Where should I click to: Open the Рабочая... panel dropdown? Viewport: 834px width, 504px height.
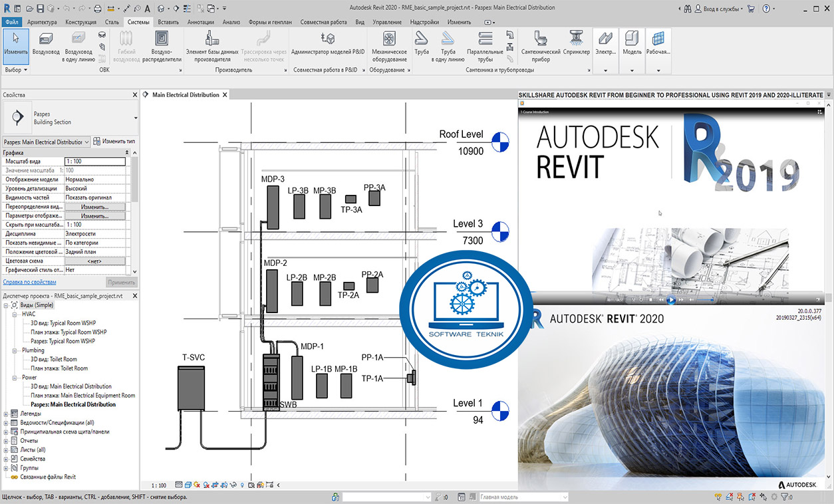[658, 70]
